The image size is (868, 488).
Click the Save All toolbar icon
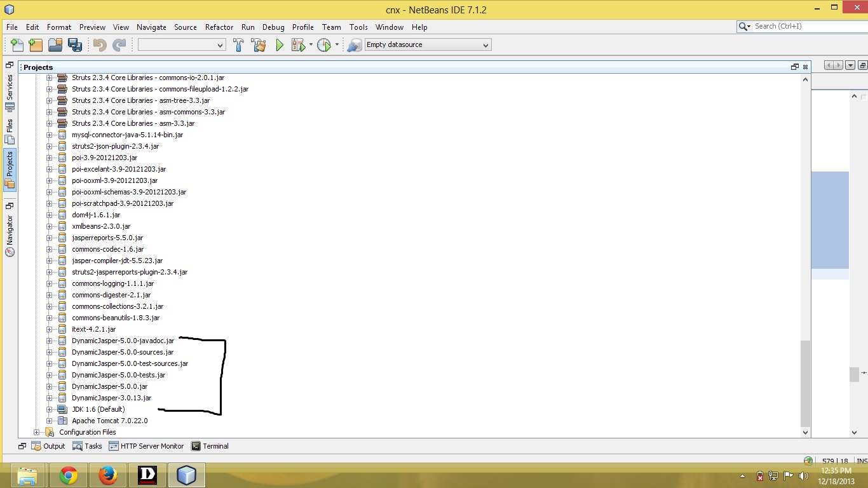click(74, 44)
